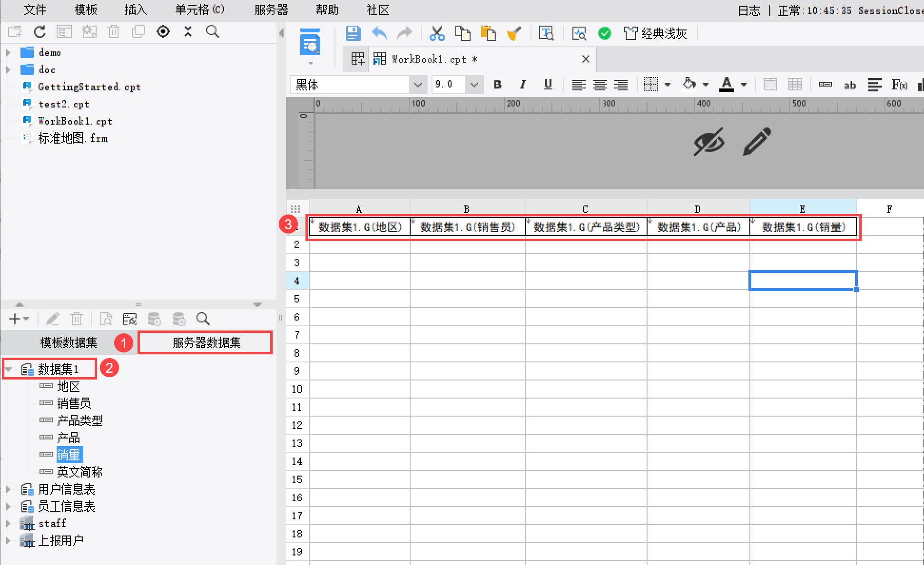
Task: Select the test2.cpt file
Action: [x=64, y=104]
